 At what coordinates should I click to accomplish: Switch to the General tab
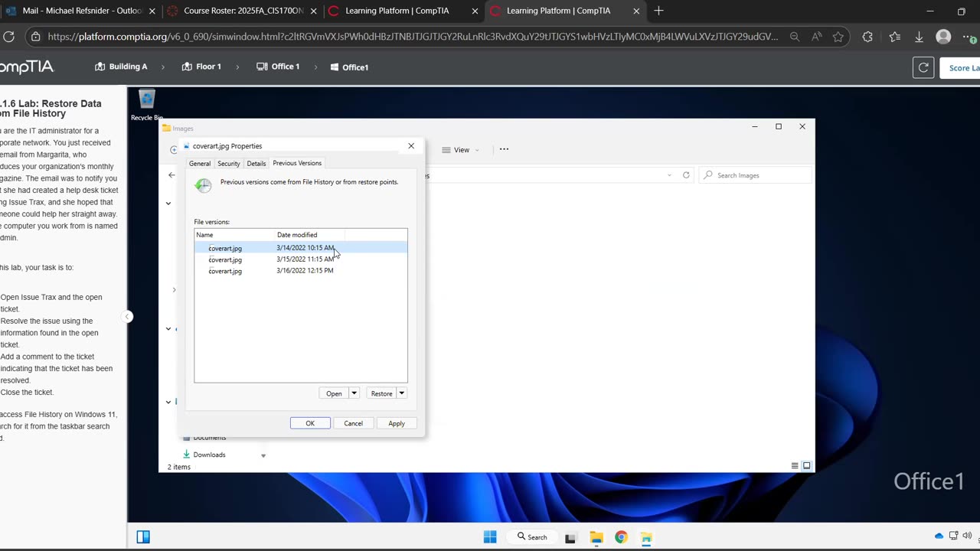tap(200, 164)
